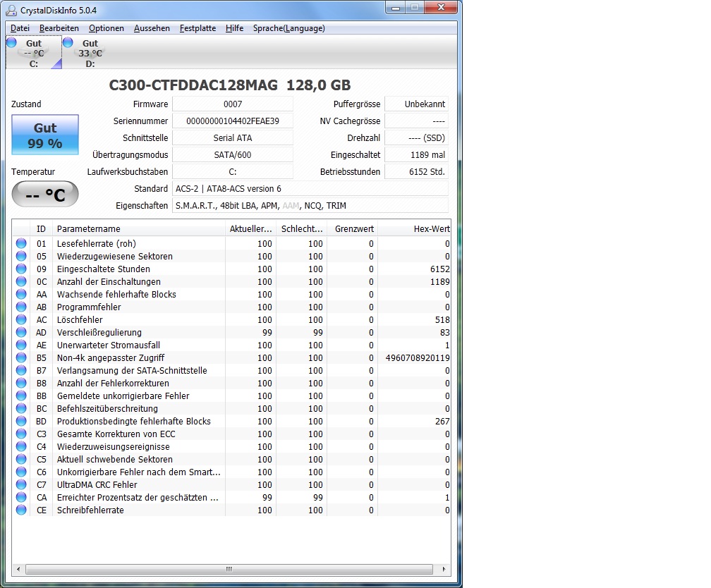This screenshot has height=588, width=711.
Task: Click the Seriennummer field value
Action: pos(233,121)
